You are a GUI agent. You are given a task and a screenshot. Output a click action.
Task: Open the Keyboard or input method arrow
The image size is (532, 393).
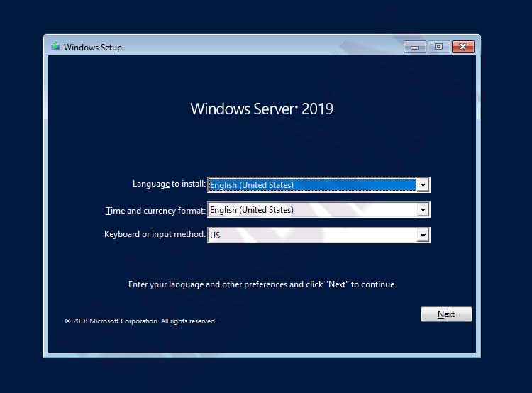tap(423, 236)
